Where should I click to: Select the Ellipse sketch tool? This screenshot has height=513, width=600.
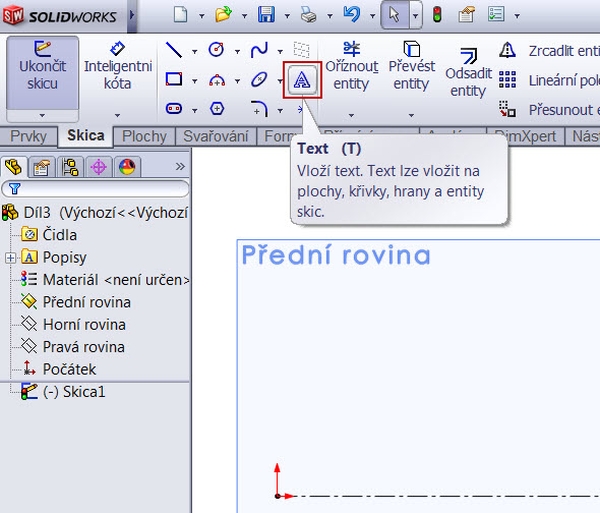click(x=259, y=80)
